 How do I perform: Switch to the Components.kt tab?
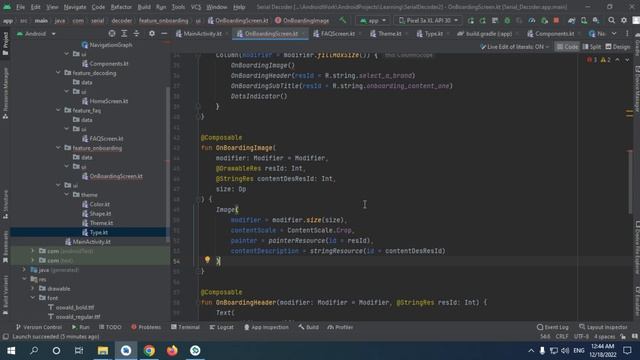coord(552,33)
